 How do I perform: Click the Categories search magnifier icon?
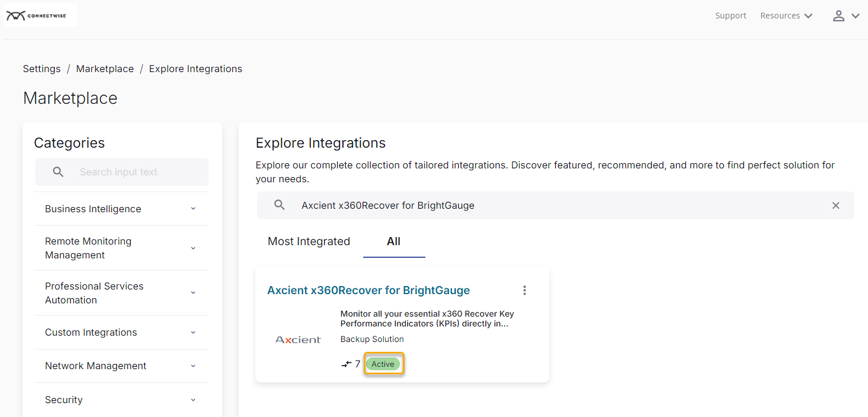(58, 172)
